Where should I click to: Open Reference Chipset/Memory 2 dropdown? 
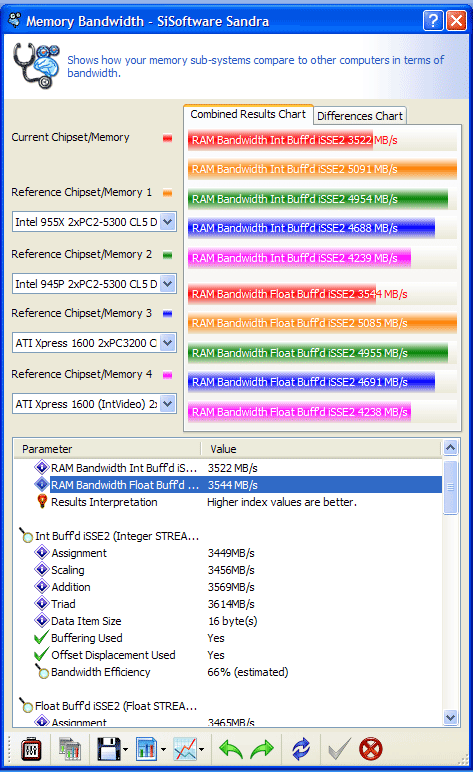[x=168, y=284]
